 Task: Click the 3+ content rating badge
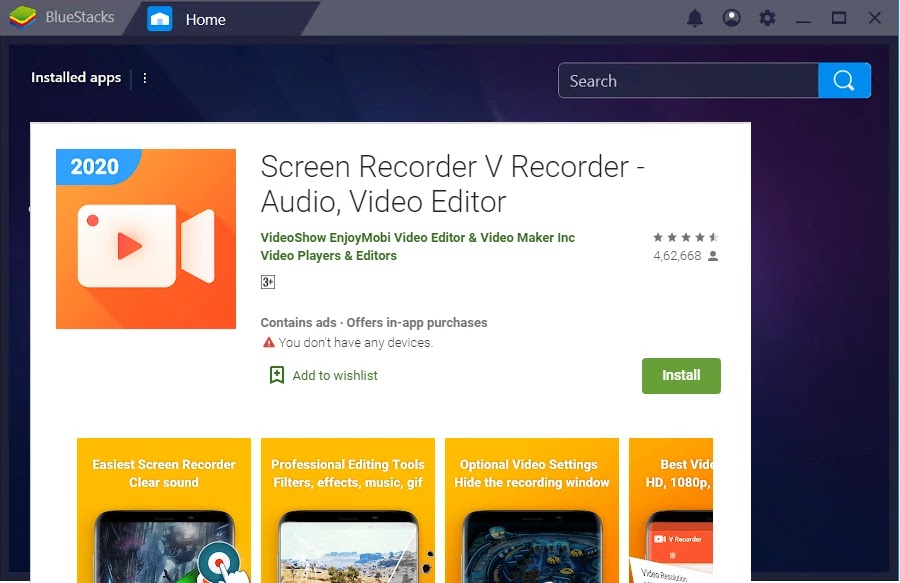click(x=267, y=282)
